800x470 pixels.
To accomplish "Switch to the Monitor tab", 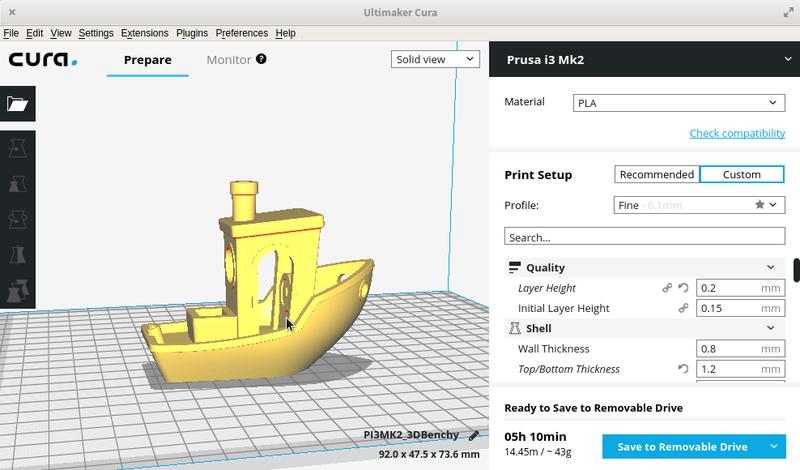I will [229, 60].
